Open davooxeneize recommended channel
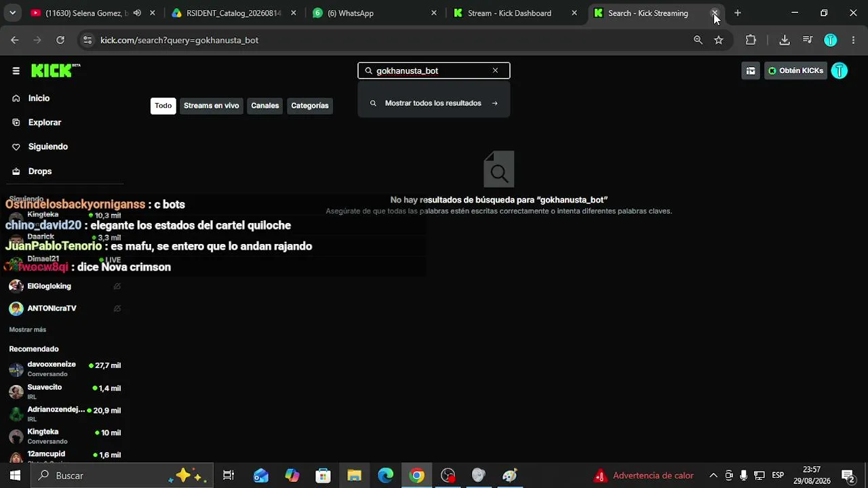 coord(65,369)
